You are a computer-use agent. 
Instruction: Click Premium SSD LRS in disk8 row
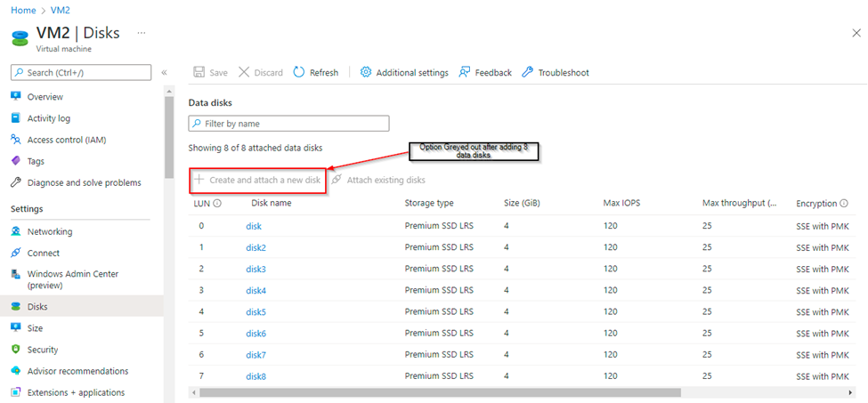(x=438, y=377)
